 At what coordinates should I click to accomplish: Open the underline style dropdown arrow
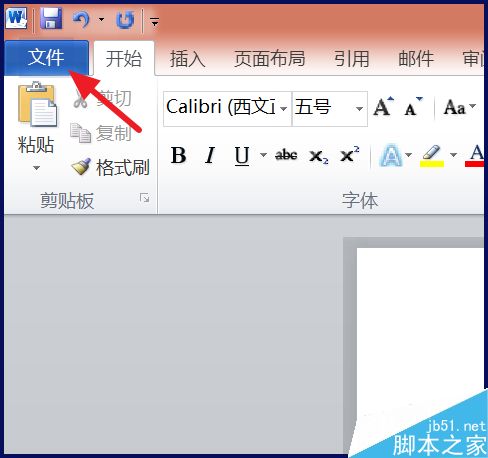coord(263,155)
